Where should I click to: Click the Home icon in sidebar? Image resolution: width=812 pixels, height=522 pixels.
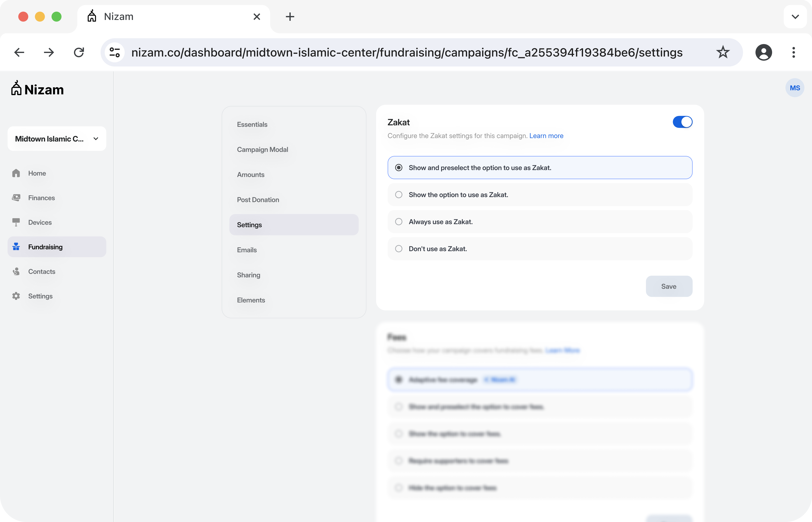16,173
